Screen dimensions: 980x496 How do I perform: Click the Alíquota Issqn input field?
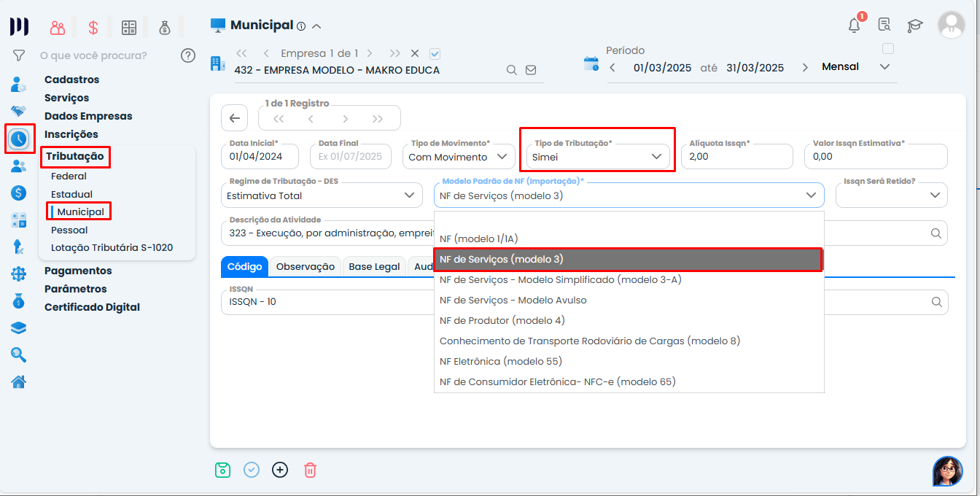736,157
